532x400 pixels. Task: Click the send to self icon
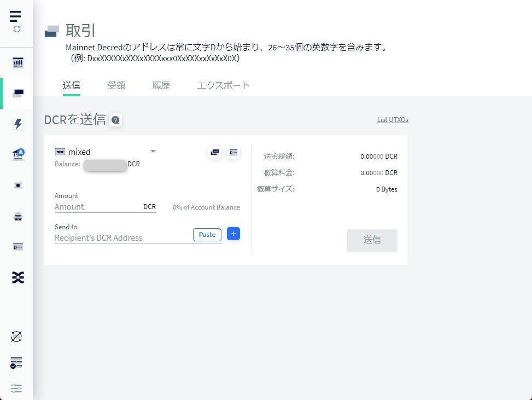click(x=233, y=152)
